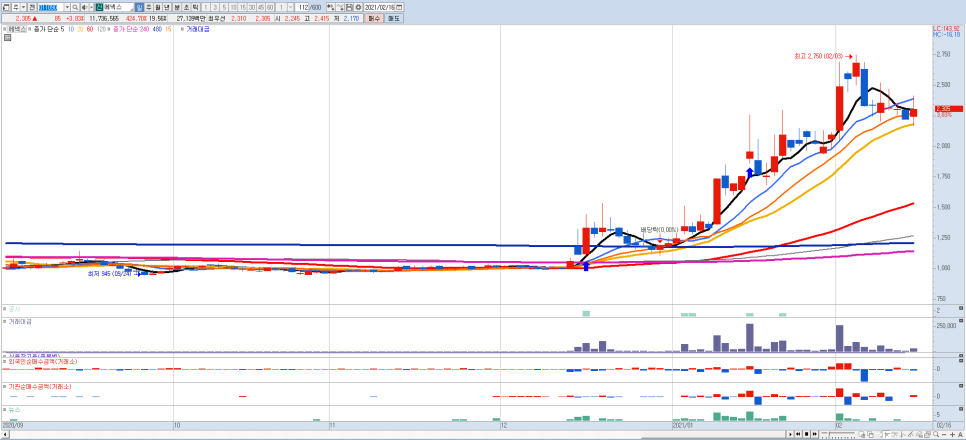Click the fast-forward button in bottom bar
This screenshot has width=966, height=440.
pyautogui.click(x=814, y=434)
